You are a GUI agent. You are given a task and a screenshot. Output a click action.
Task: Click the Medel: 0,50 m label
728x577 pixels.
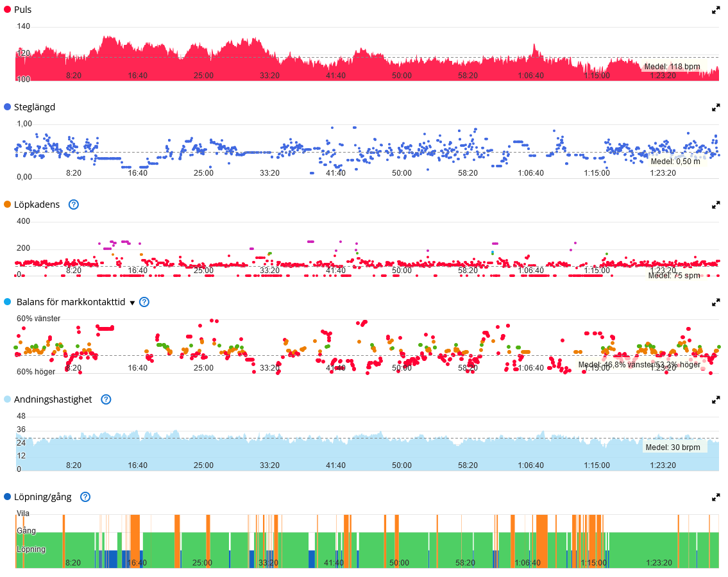[675, 162]
